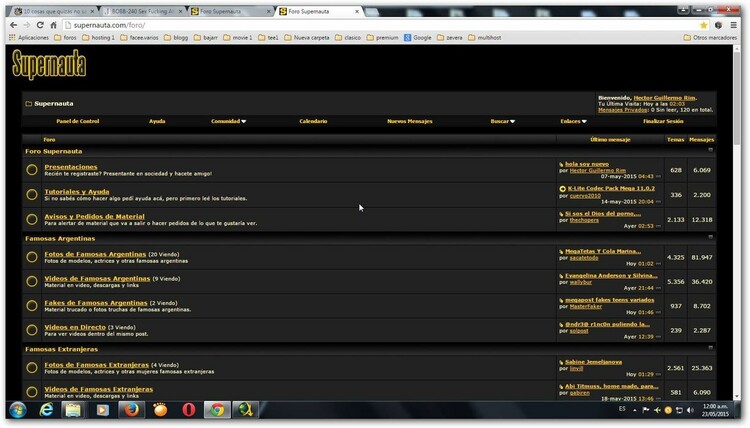The image size is (750, 428).
Task: Open the movie 1 bookmarks folder
Action: pos(237,37)
